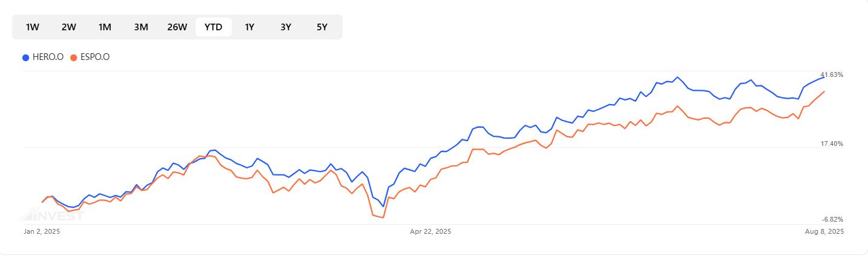Select the 1W time range
Screen dimensions: 868x258
coord(33,27)
